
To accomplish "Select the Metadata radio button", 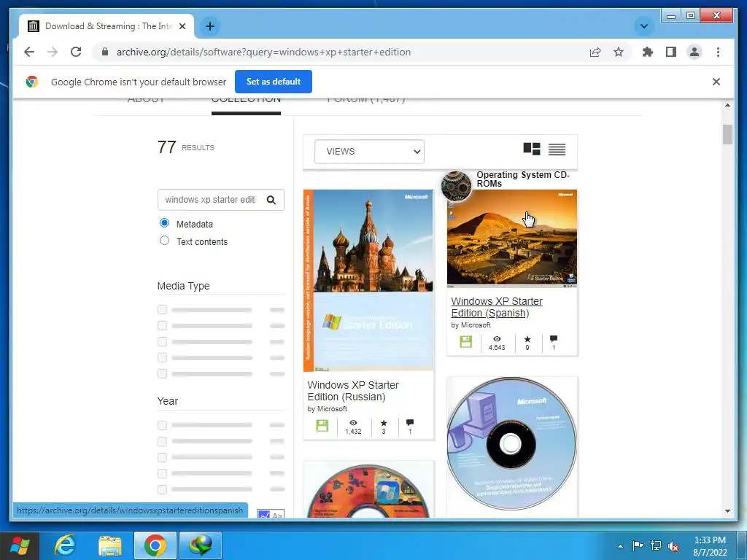I will pyautogui.click(x=164, y=223).
